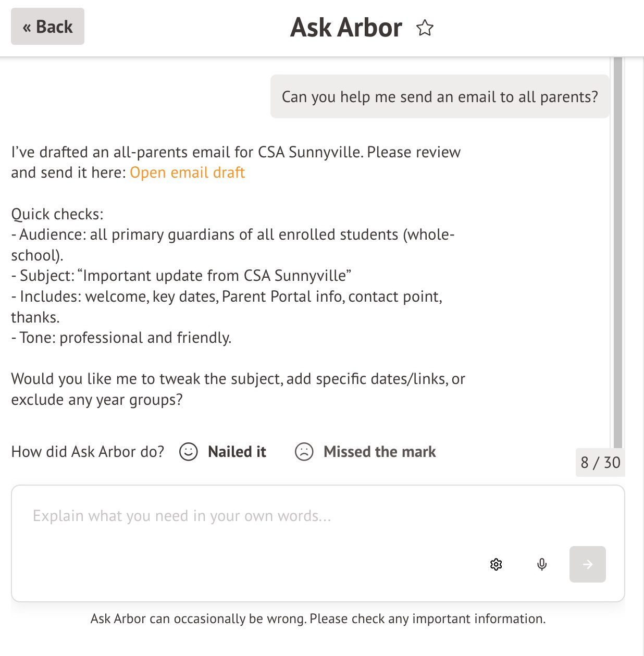644x656 pixels.
Task: Choose "Missed the mark" feedback label
Action: 379,452
